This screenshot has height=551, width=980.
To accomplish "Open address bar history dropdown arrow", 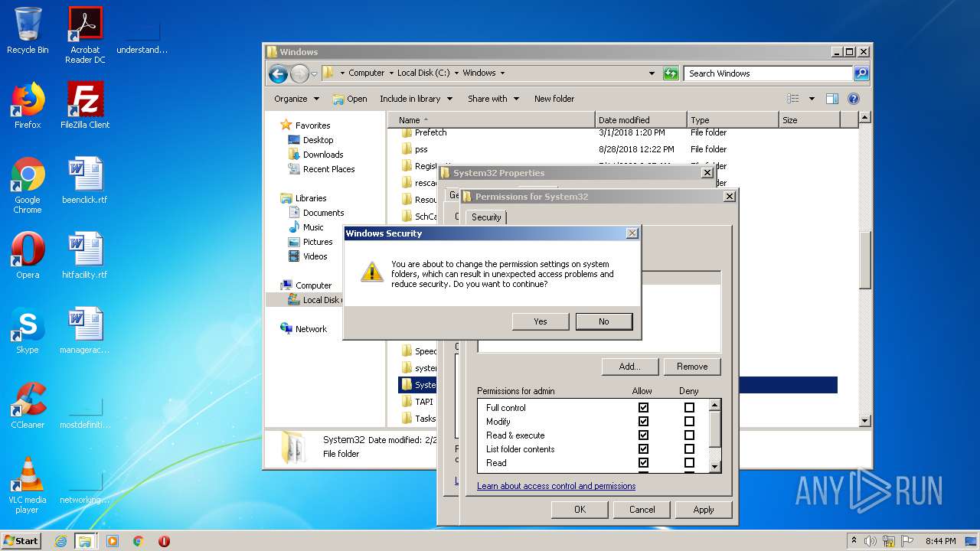I will (x=652, y=73).
